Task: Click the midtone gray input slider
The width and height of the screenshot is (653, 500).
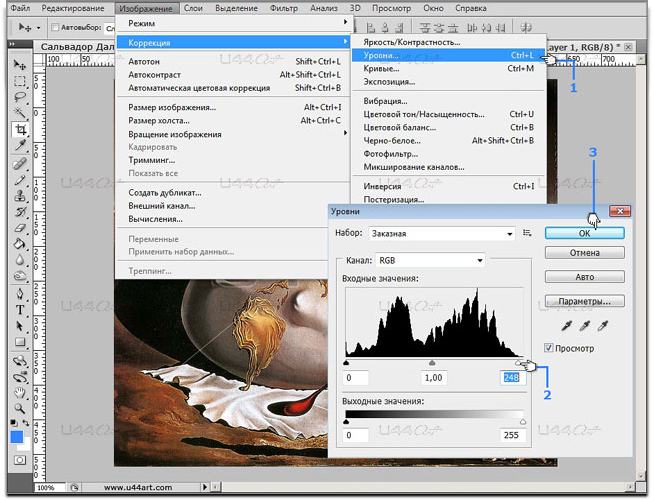Action: [x=432, y=363]
